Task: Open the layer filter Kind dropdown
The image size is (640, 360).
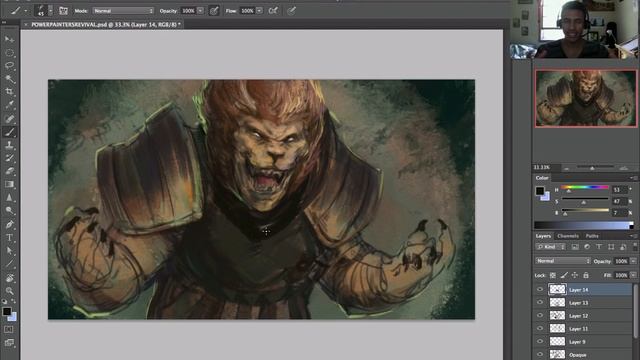Action: (550, 247)
